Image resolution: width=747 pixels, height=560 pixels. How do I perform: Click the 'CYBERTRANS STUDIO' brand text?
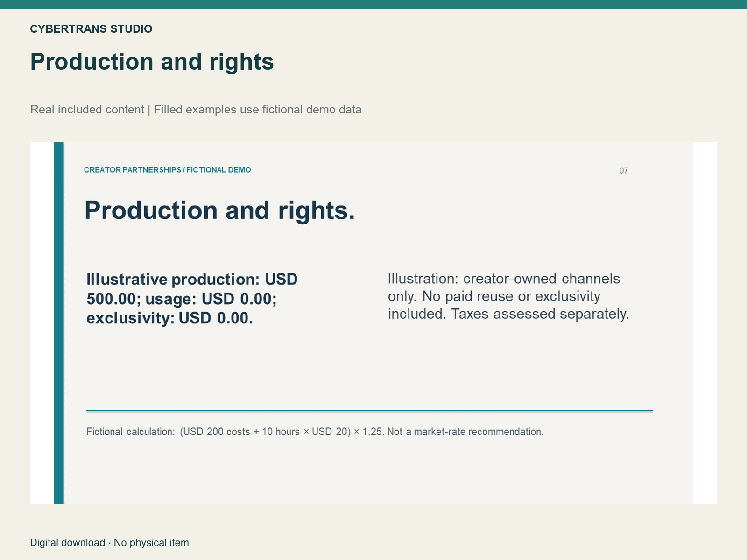coord(91,29)
